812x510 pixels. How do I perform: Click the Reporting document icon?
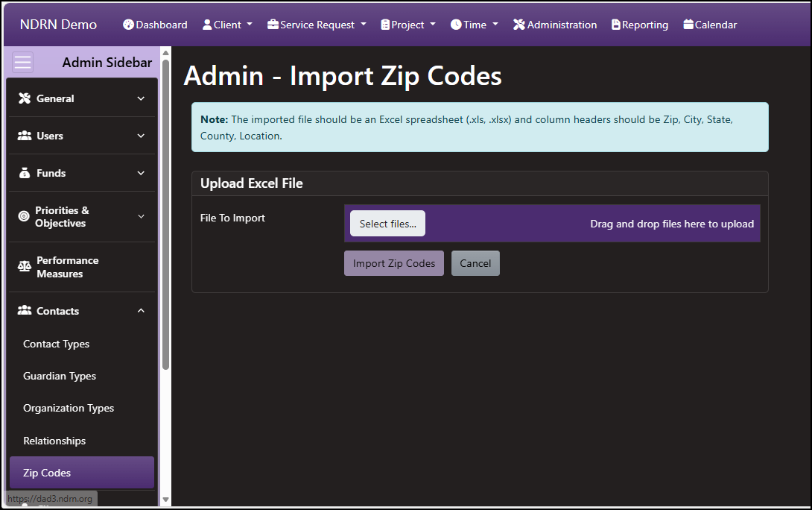[616, 25]
